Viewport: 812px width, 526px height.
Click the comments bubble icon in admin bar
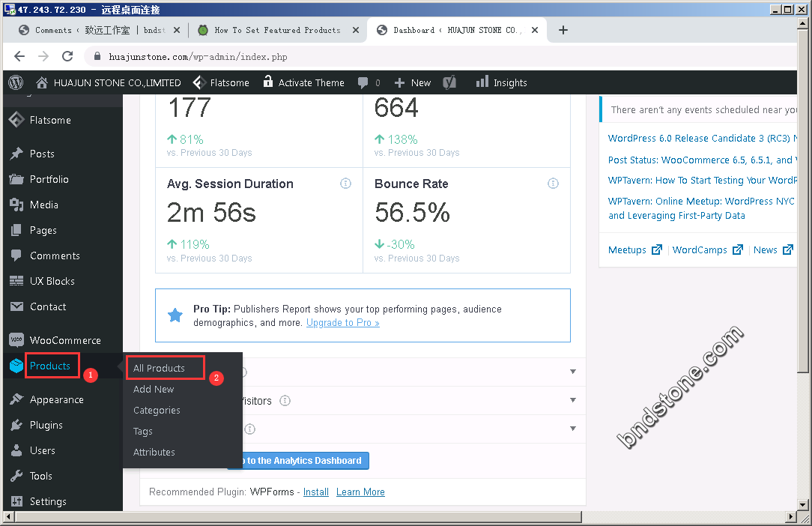(x=363, y=83)
